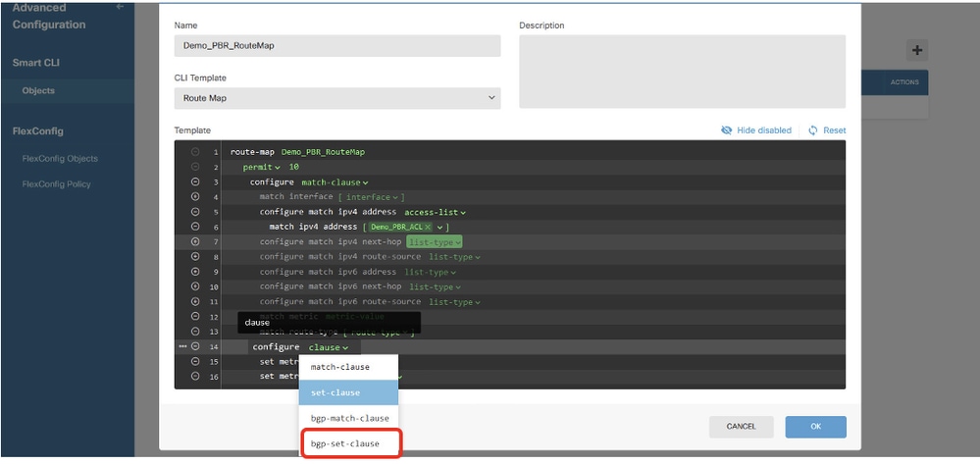Click inside the Description text area
Viewport: 980px width, 464px height.
pyautogui.click(x=683, y=72)
